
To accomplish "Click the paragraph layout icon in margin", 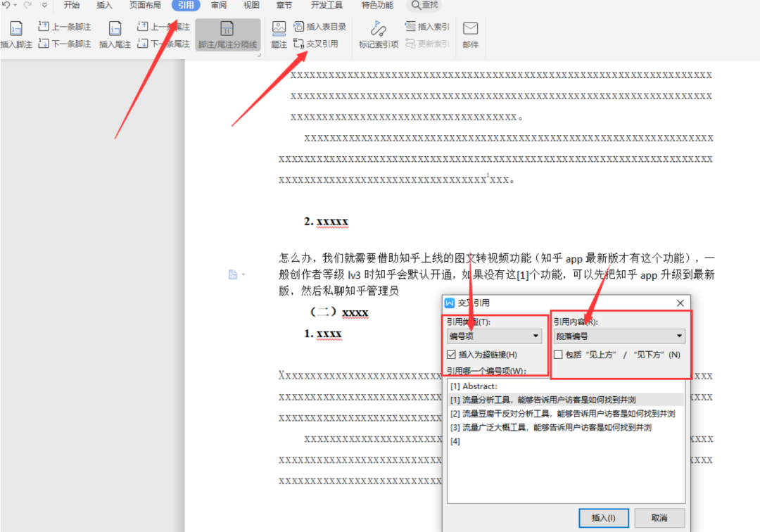I will coord(233,274).
